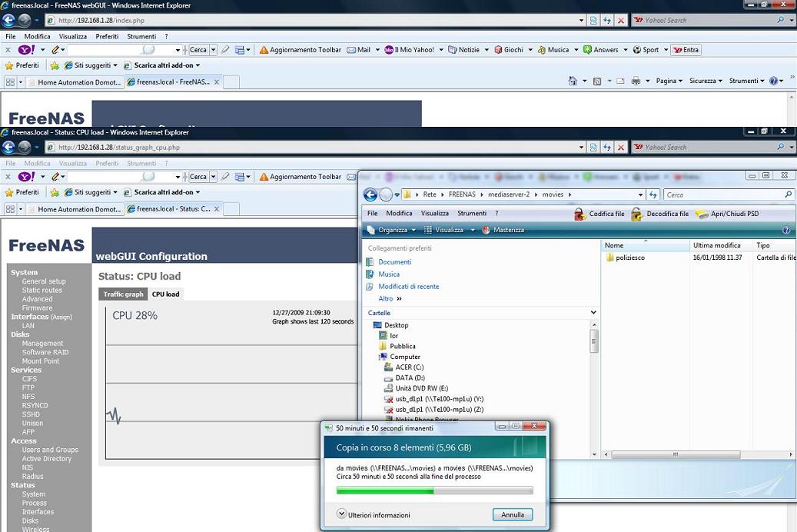
Task: Open Explorer address bar history dropdown
Action: (x=640, y=195)
